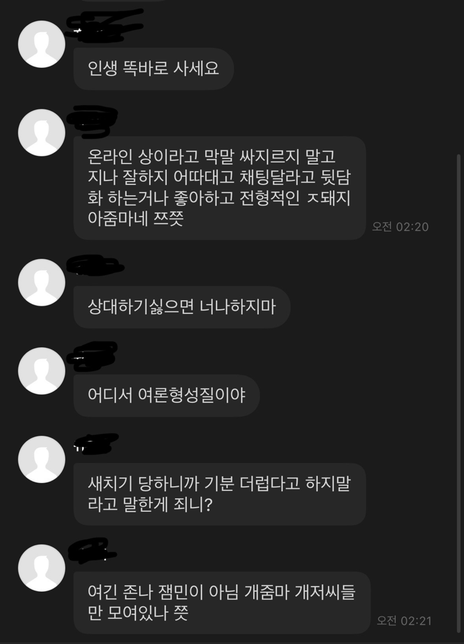
Task: Click scribbled username above '인생 똑바로 사세요'
Action: pos(106,25)
